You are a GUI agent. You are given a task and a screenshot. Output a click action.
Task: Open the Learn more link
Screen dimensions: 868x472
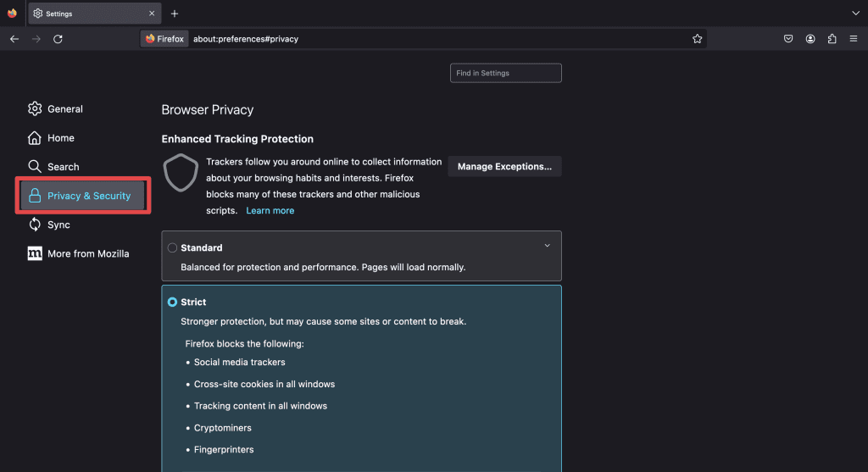pyautogui.click(x=270, y=211)
